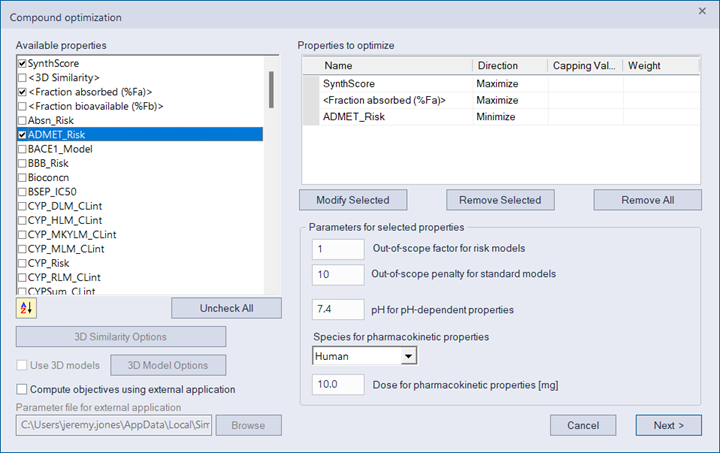Image resolution: width=720 pixels, height=453 pixels.
Task: Click the Direction column header
Action: click(x=510, y=66)
